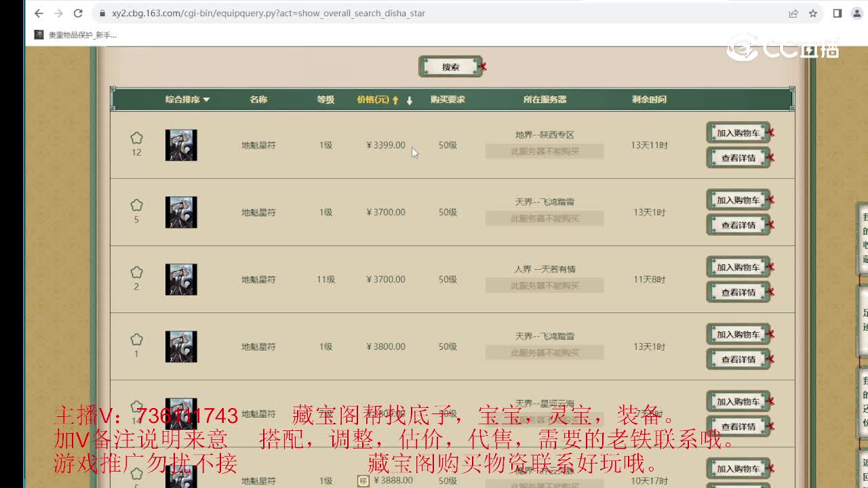This screenshot has width=868, height=488.
Task: View details of the ¥3399.00 item
Action: [738, 158]
